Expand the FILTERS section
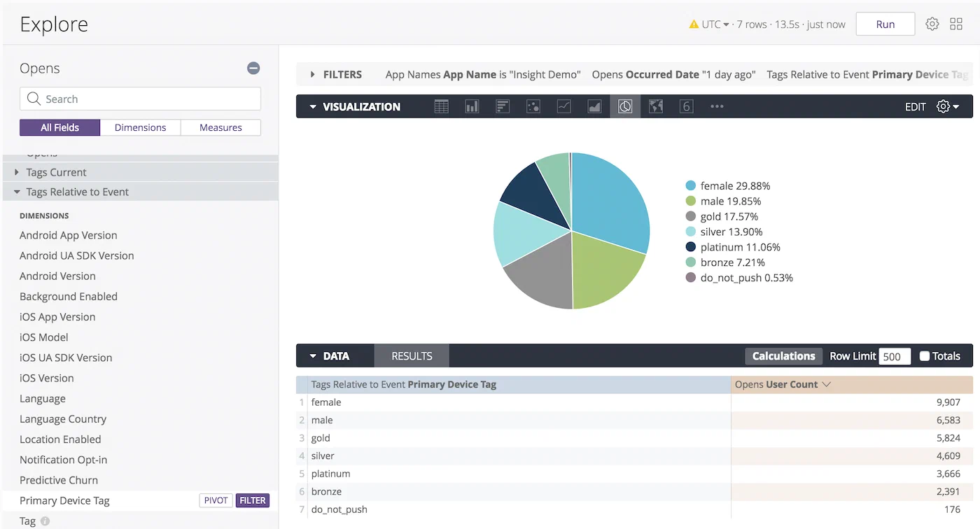This screenshot has width=980, height=529. click(x=314, y=74)
